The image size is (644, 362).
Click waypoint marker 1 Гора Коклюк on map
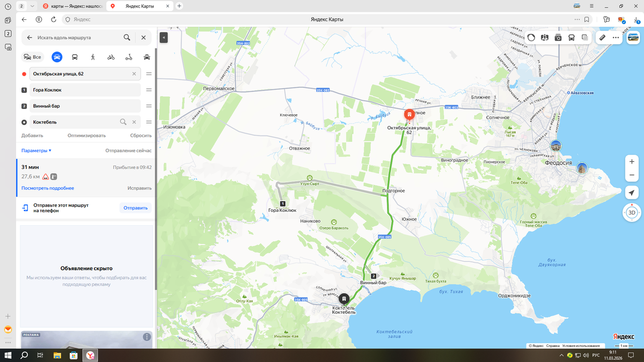coord(282,204)
